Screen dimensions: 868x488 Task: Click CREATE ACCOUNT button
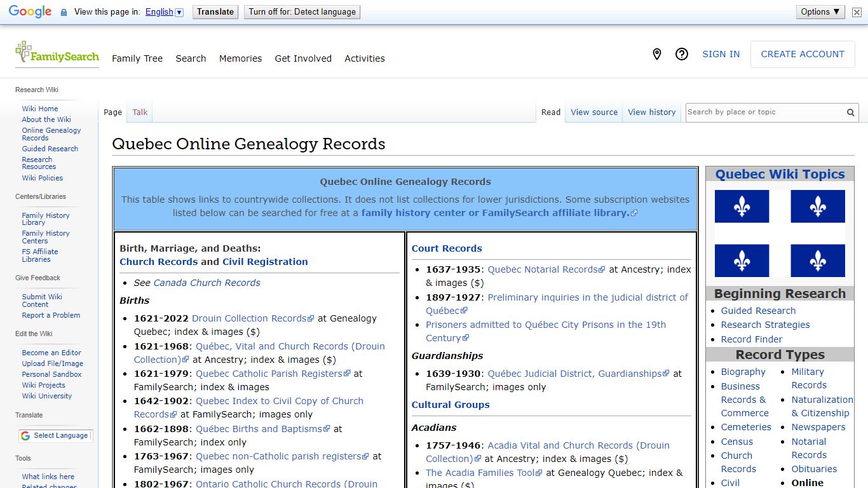803,55
